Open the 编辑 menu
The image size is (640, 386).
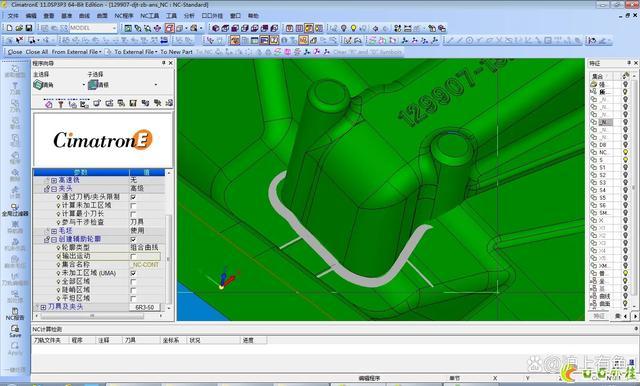tap(31, 16)
